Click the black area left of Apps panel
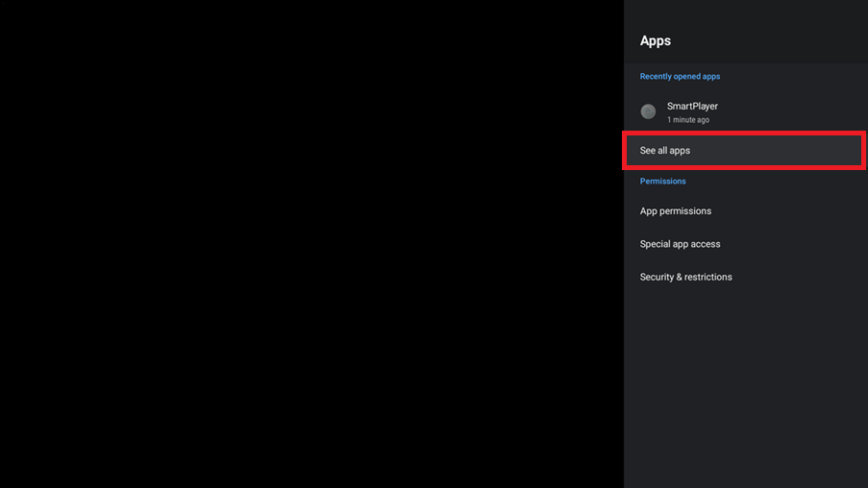The image size is (868, 488). pyautogui.click(x=308, y=244)
